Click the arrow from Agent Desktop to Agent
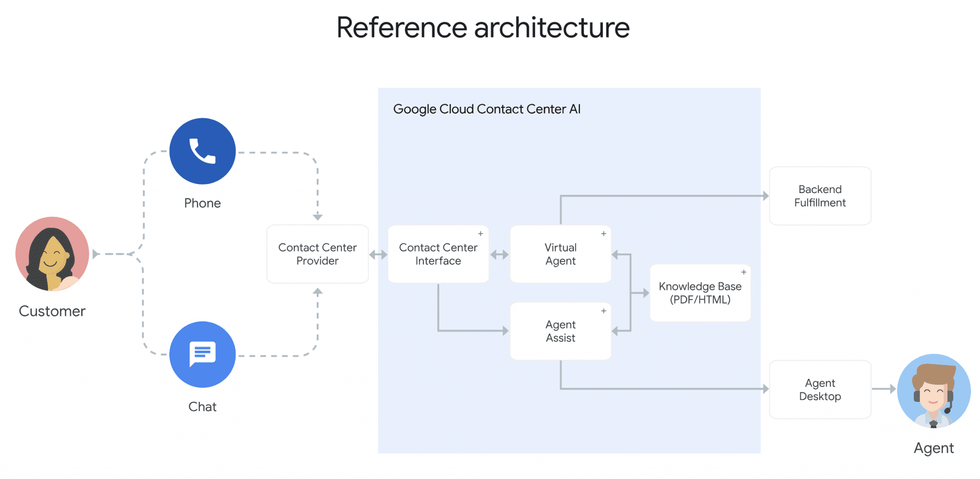980x479 pixels. [884, 389]
